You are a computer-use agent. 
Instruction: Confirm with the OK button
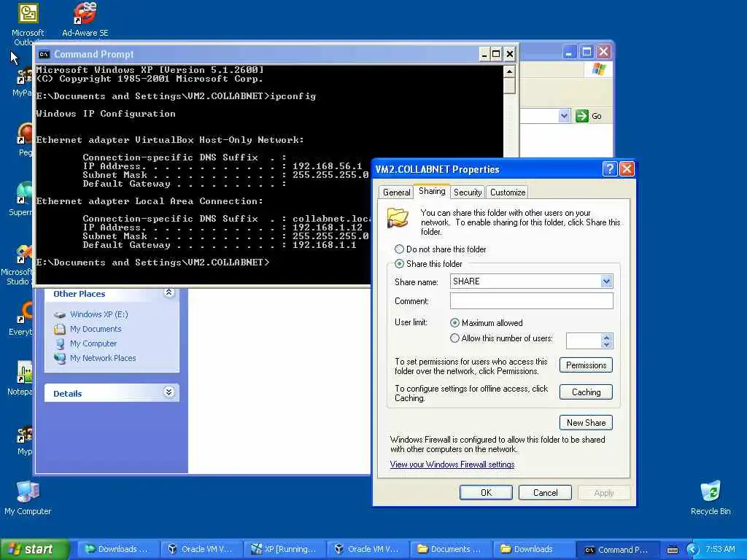[x=486, y=492]
